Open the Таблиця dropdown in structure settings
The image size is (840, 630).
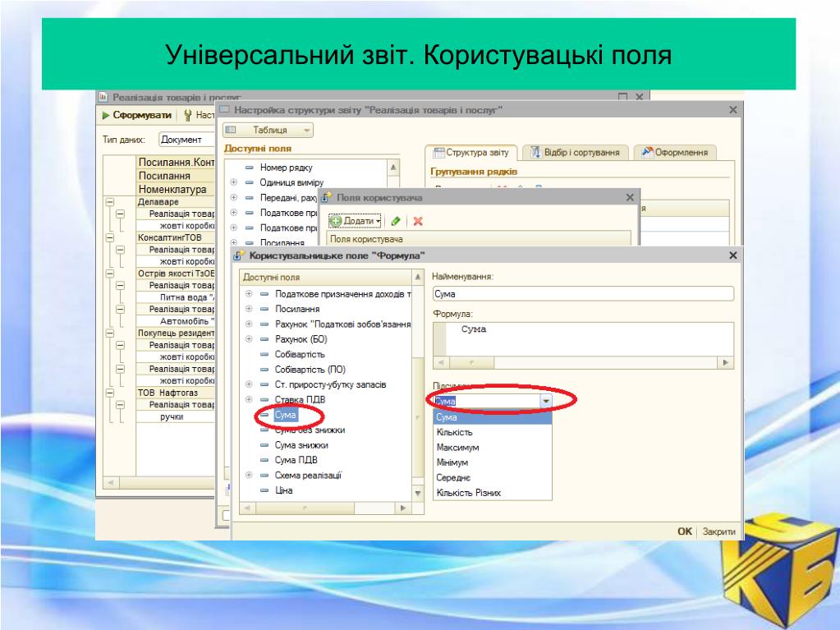tap(269, 130)
